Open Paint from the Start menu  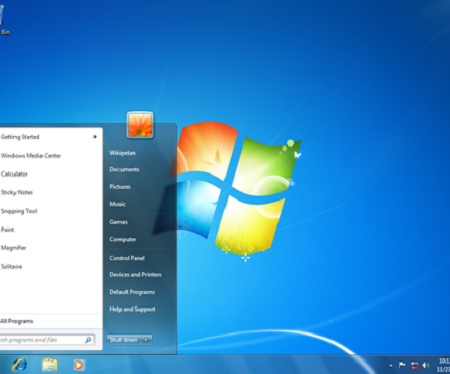click(x=7, y=230)
